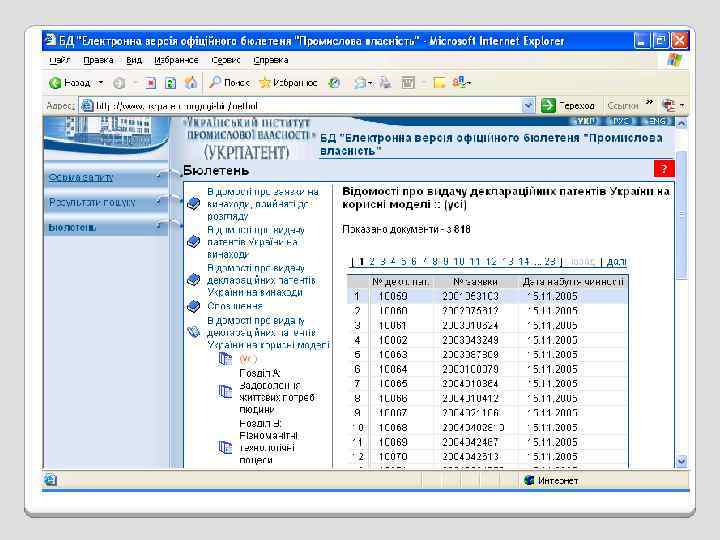The image size is (720, 540).
Task: Click the Forward arrow toolbar icon
Action: (119, 83)
